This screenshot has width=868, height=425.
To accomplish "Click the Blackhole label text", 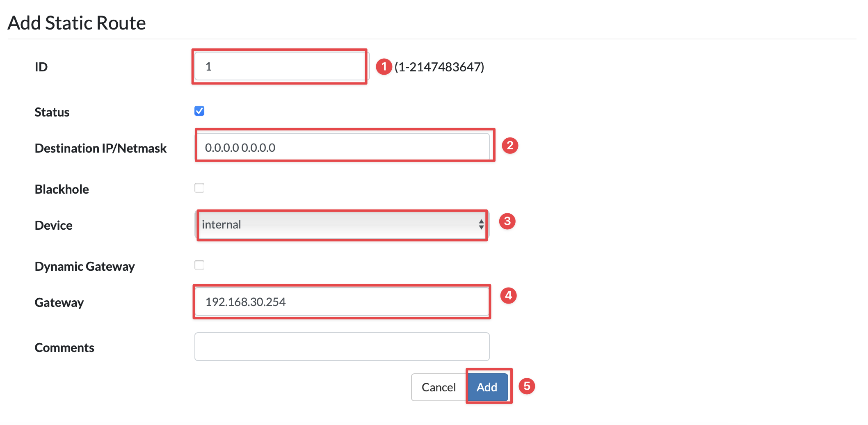I will click(62, 189).
